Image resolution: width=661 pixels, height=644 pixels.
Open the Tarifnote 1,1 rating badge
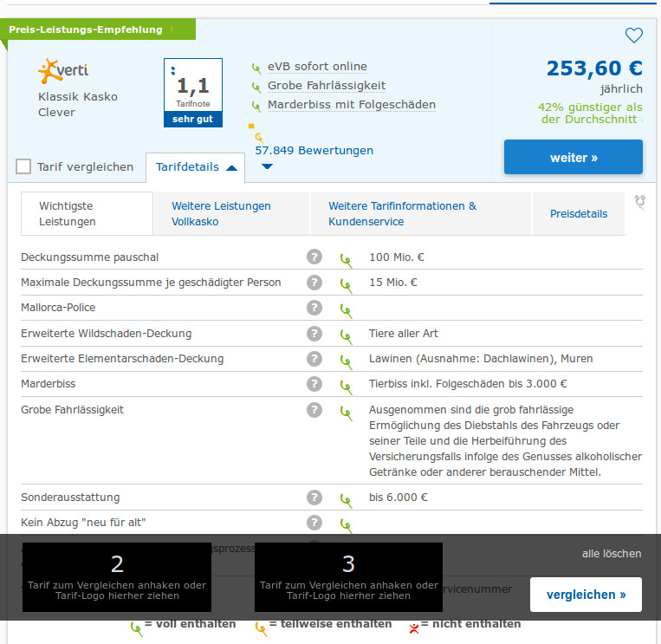pos(193,92)
